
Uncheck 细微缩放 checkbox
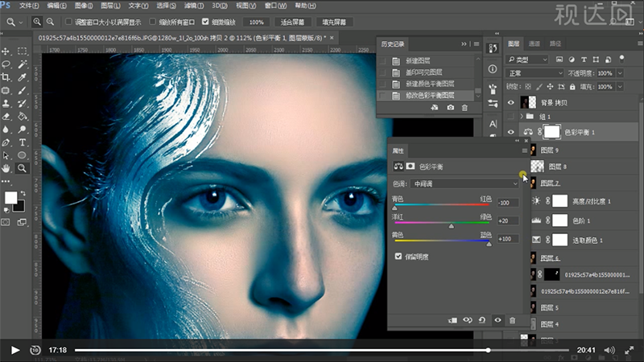click(x=205, y=22)
